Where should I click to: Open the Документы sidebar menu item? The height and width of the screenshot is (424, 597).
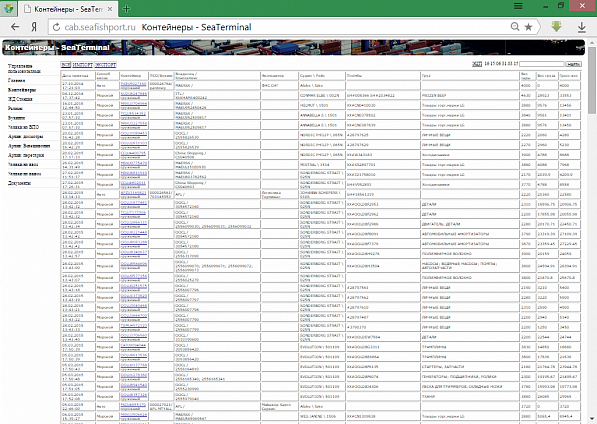coord(19,183)
